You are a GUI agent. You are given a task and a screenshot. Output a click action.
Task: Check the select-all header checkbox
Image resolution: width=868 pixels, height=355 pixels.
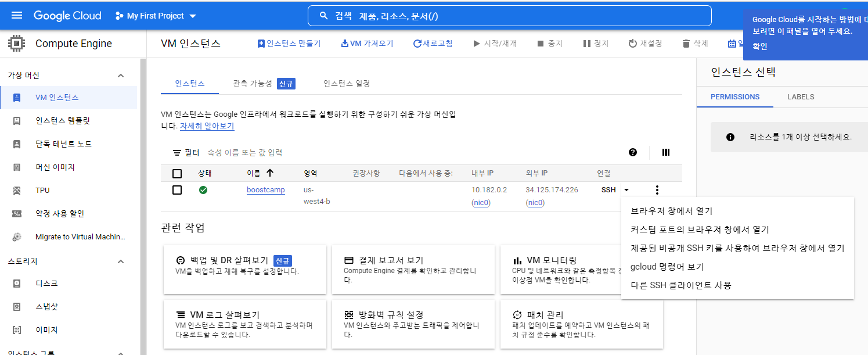pyautogui.click(x=177, y=174)
